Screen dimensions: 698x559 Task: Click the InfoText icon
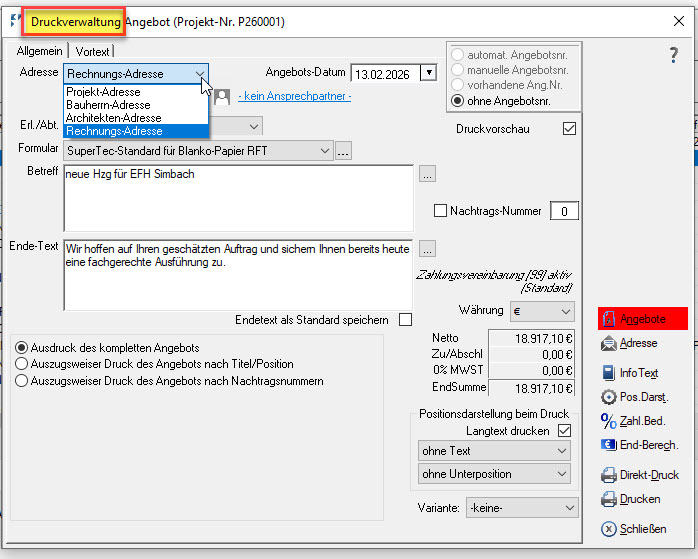tap(609, 373)
